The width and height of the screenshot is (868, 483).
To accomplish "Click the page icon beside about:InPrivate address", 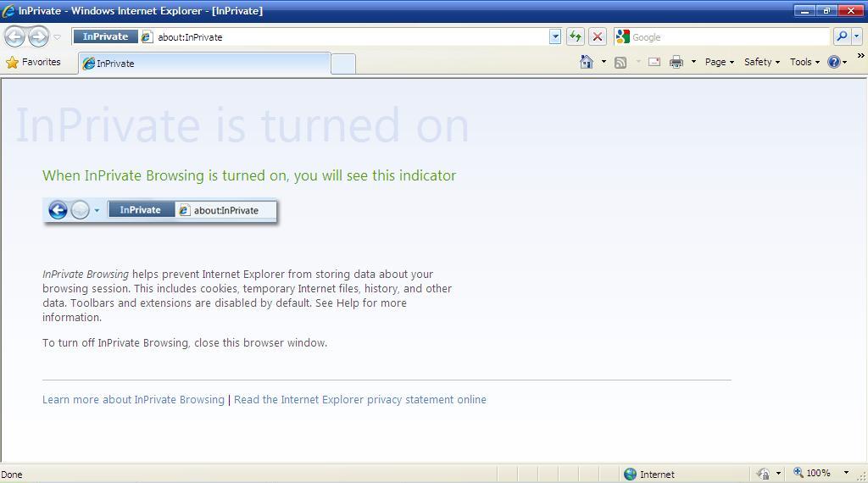I will point(147,37).
